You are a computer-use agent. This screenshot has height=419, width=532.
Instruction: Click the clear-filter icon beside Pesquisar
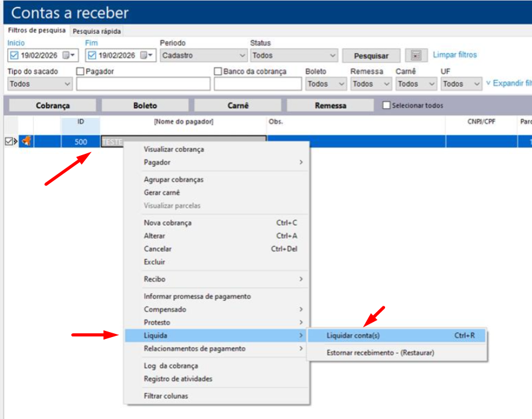coord(416,56)
